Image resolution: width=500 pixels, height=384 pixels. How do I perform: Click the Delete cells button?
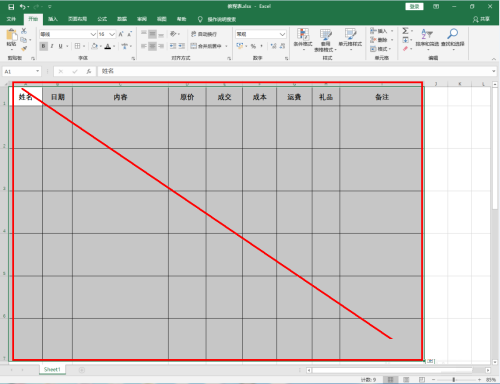click(379, 40)
